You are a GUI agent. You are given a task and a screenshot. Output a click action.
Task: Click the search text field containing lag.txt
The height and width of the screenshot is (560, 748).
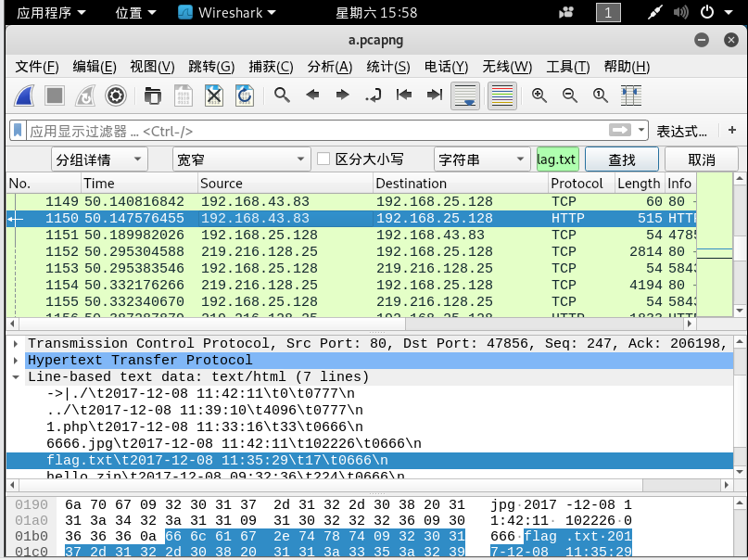click(x=557, y=159)
